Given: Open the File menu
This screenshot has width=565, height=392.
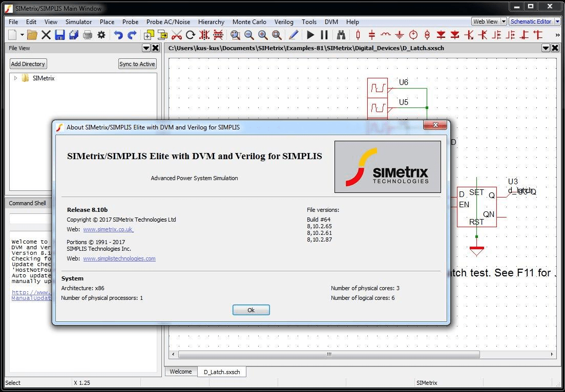Looking at the screenshot, I should [13, 21].
